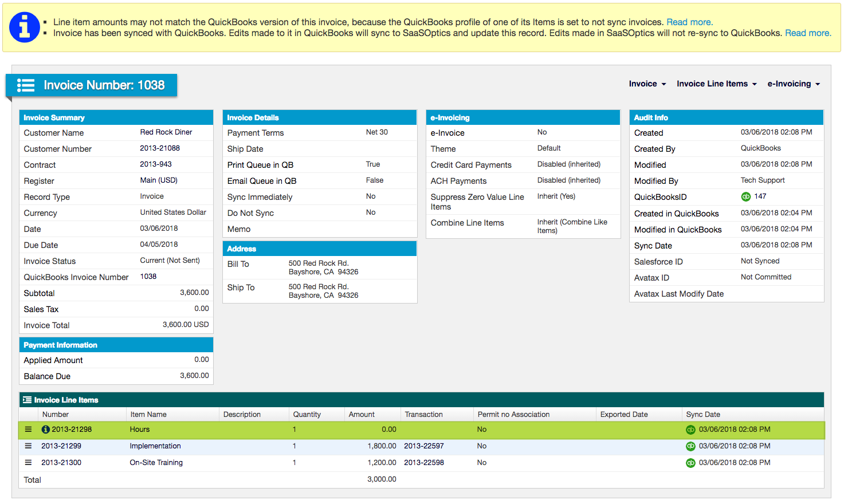
Task: Click the Balance Due value 3,600.00
Action: tap(194, 375)
